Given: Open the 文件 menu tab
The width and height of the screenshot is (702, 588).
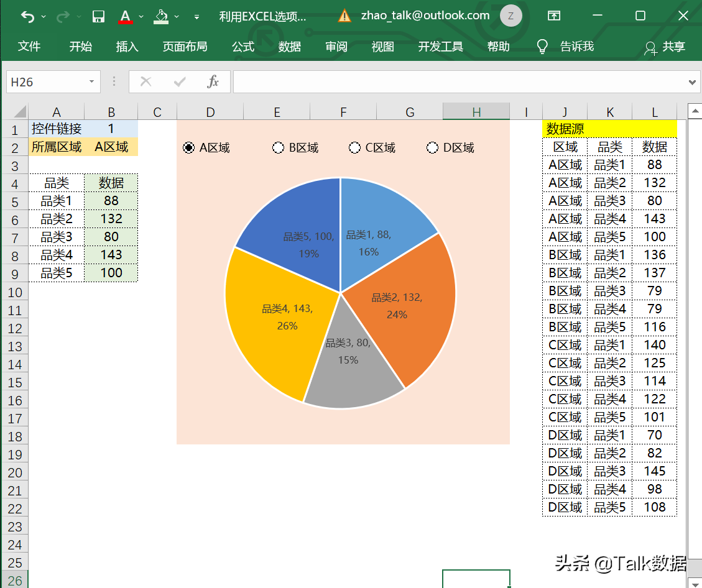Looking at the screenshot, I should coord(29,46).
